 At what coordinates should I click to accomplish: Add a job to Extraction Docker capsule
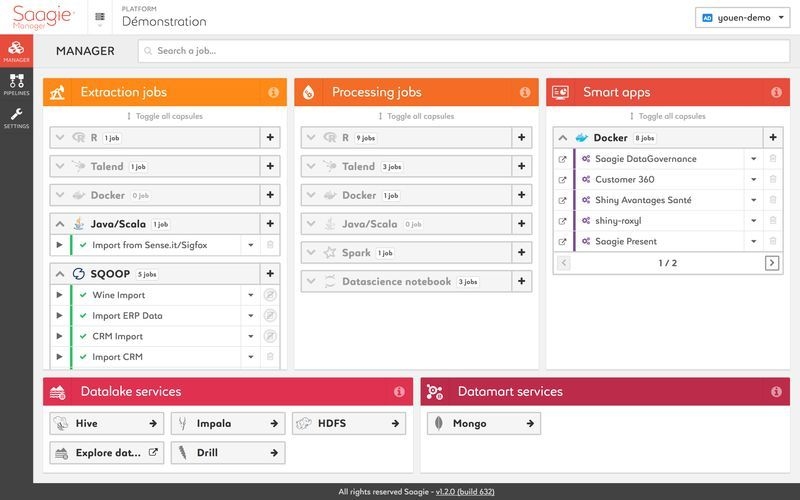tap(270, 195)
